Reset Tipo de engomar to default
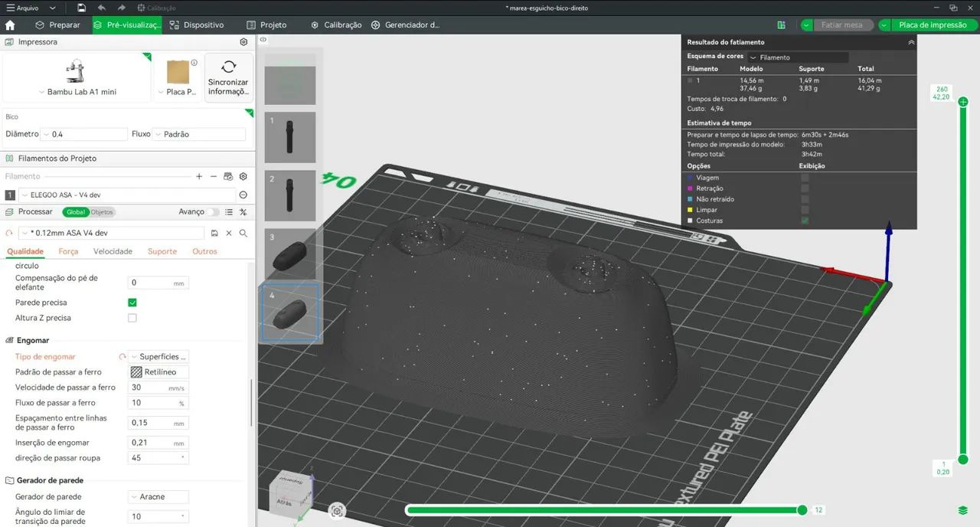The image size is (980, 527). 122,357
